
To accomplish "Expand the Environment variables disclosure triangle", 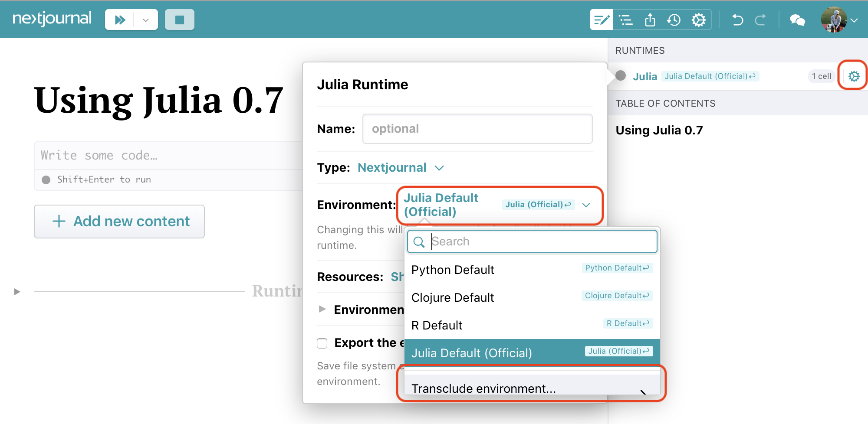I will click(x=322, y=309).
